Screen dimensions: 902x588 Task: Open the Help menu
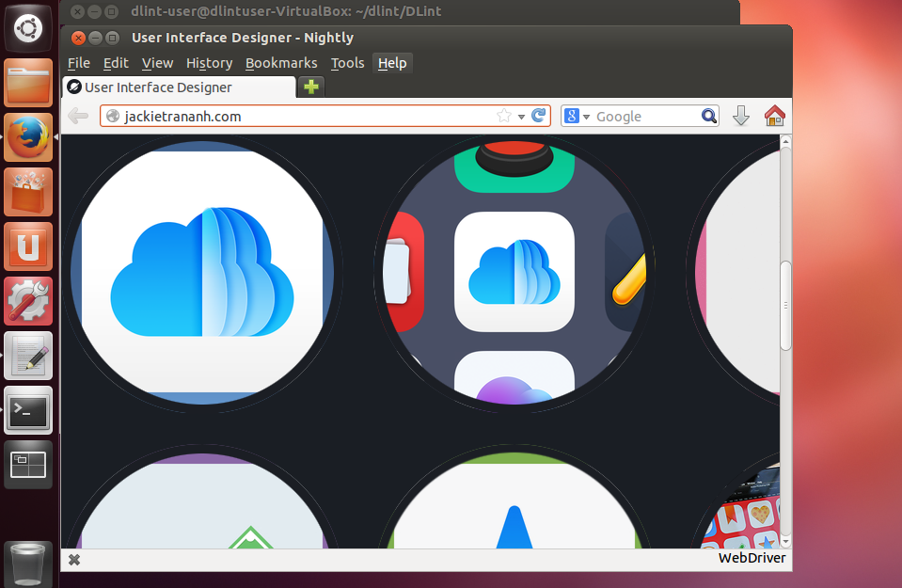(392, 63)
